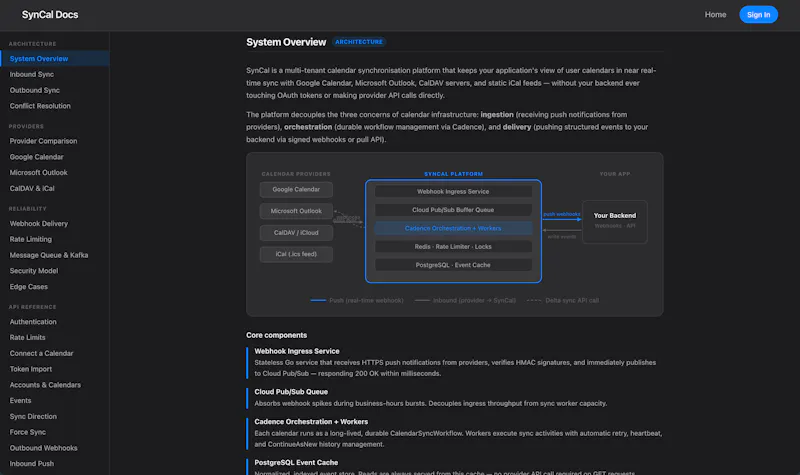Click Microsoft Outlook box in diagram

pyautogui.click(x=296, y=211)
